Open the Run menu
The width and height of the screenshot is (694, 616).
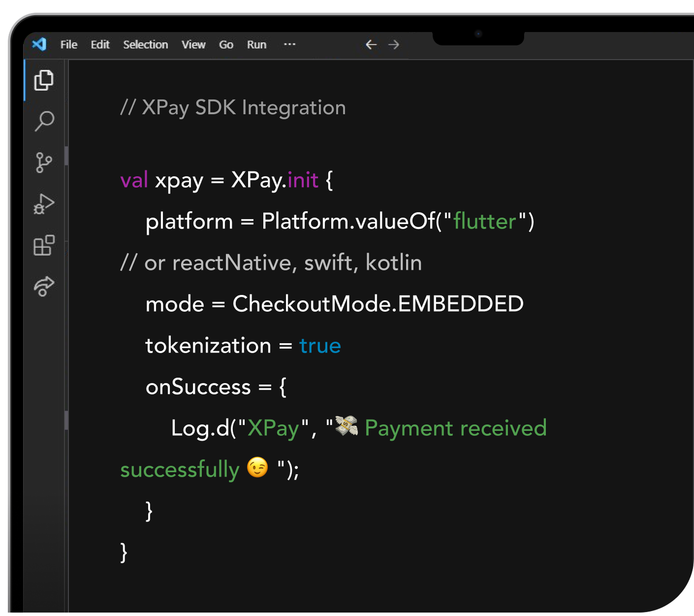(256, 45)
